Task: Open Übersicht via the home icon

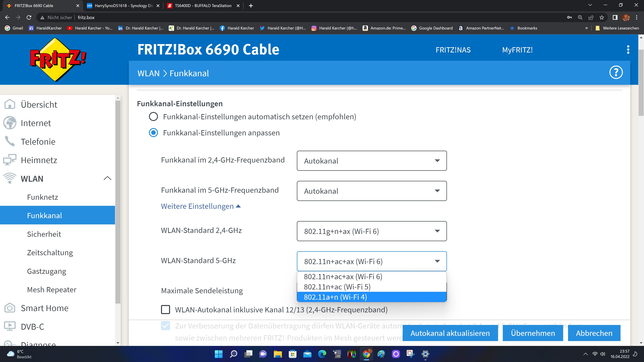Action: point(10,104)
